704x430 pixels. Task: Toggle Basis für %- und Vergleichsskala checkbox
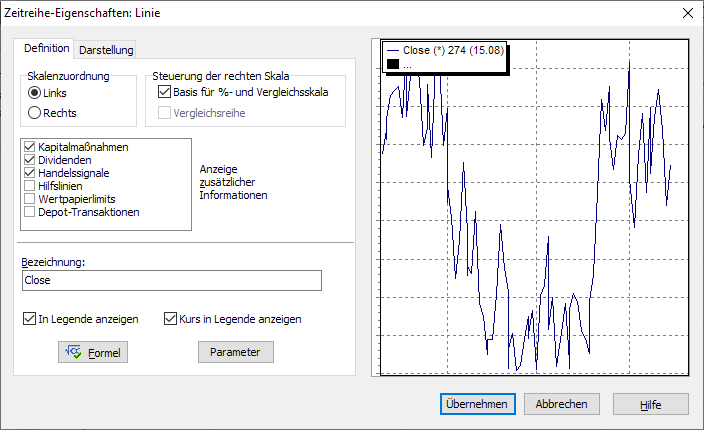tap(165, 93)
